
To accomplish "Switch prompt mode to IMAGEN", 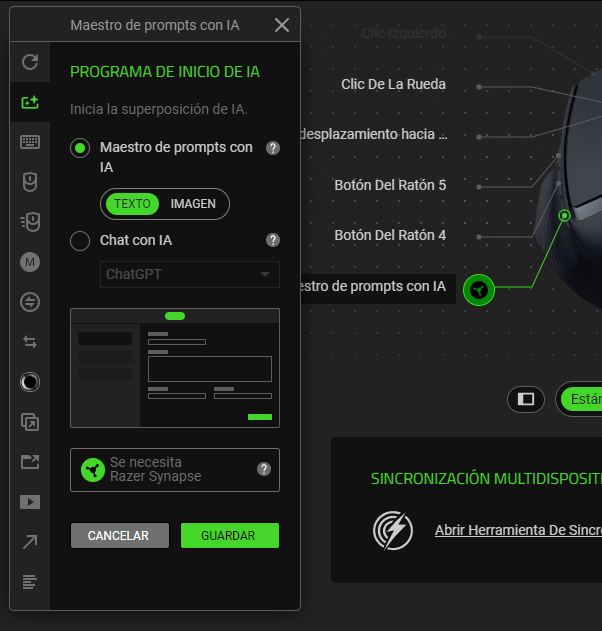I will point(193,204).
